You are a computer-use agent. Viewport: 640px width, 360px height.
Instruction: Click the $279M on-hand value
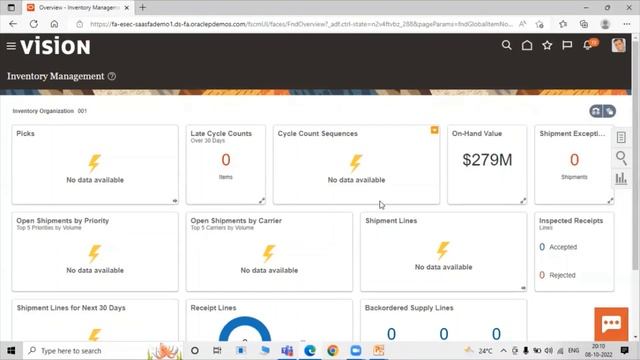click(487, 160)
